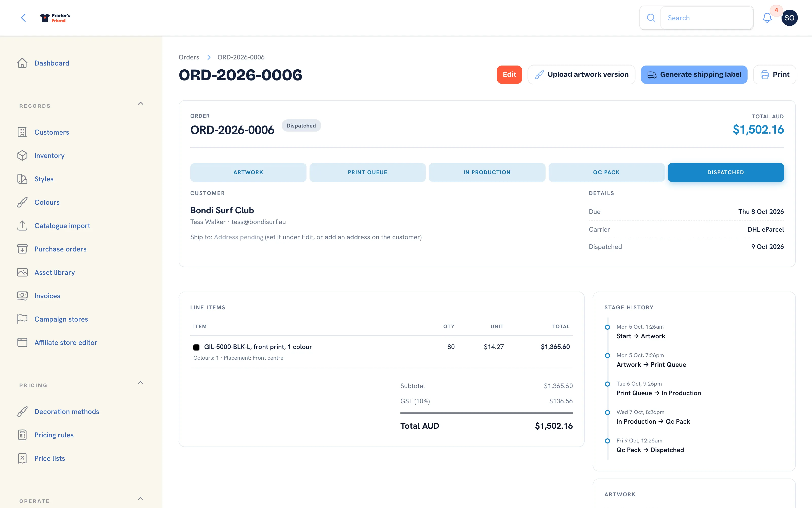Image resolution: width=812 pixels, height=508 pixels.
Task: Select the QC Pack stage tab
Action: point(606,172)
